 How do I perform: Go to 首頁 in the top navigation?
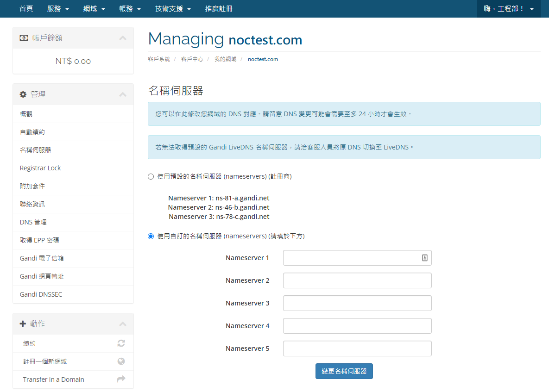[x=26, y=9]
